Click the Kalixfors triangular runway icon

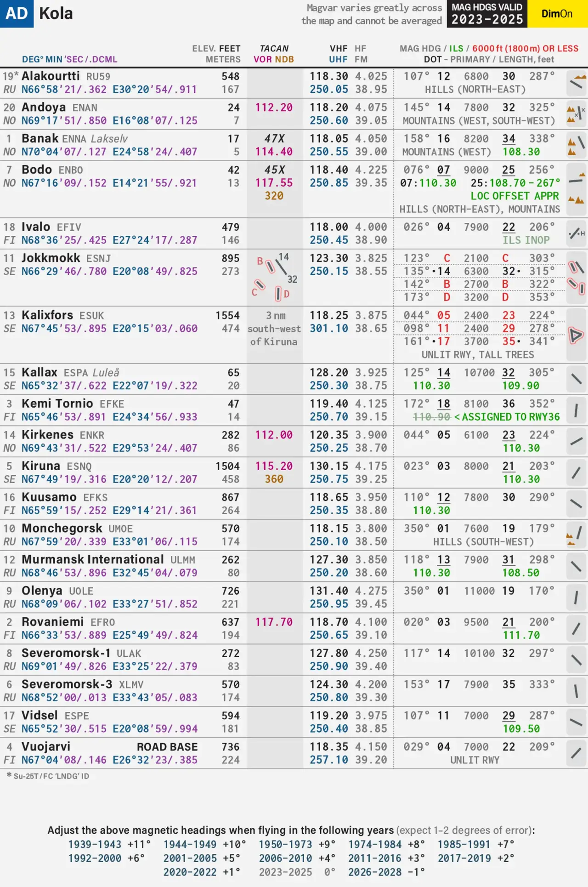point(576,335)
